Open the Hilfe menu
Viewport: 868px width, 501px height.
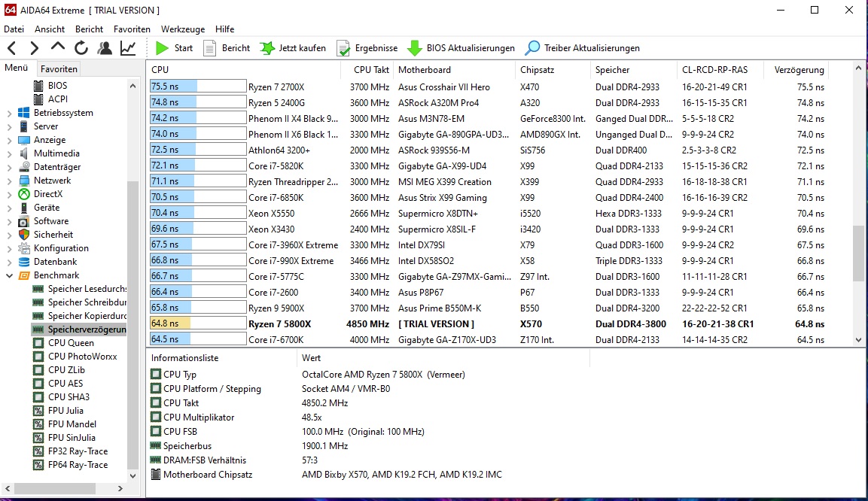coord(224,29)
